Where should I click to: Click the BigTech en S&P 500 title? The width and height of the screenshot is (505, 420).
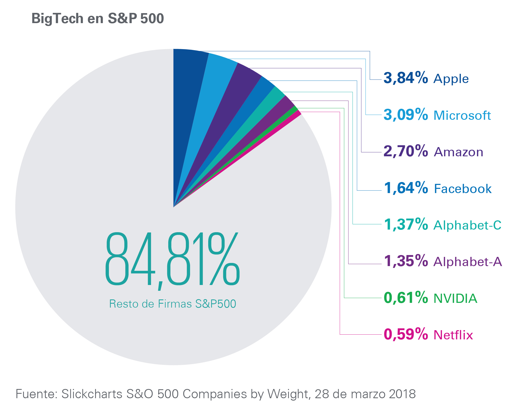[98, 19]
